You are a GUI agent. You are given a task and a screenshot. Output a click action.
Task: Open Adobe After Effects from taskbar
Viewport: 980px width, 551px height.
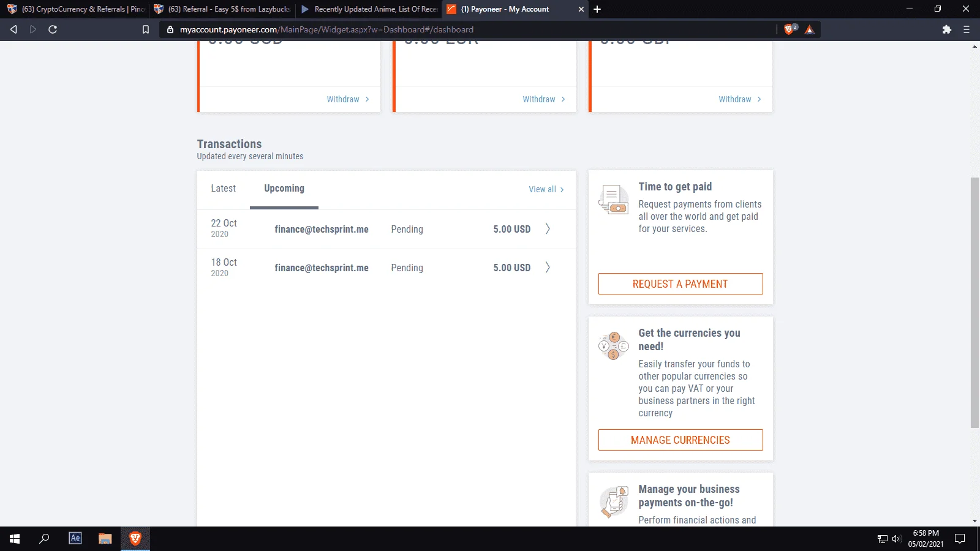75,539
